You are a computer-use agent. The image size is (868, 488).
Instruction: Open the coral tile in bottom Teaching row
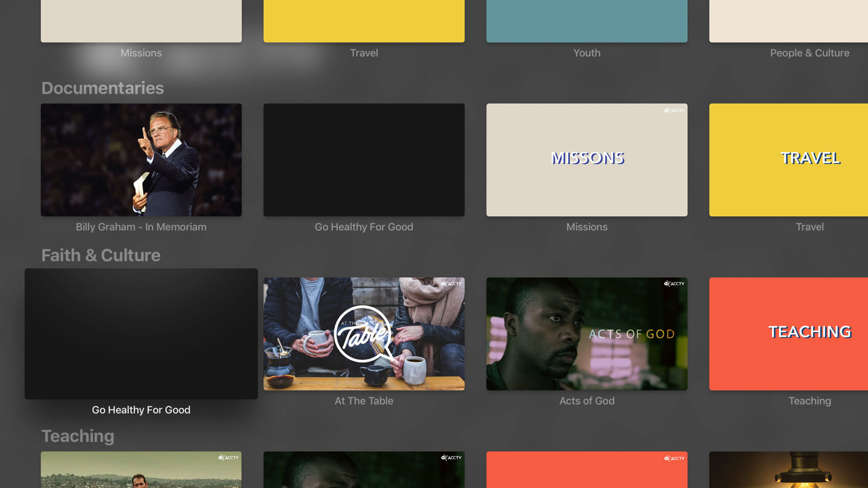(x=587, y=469)
